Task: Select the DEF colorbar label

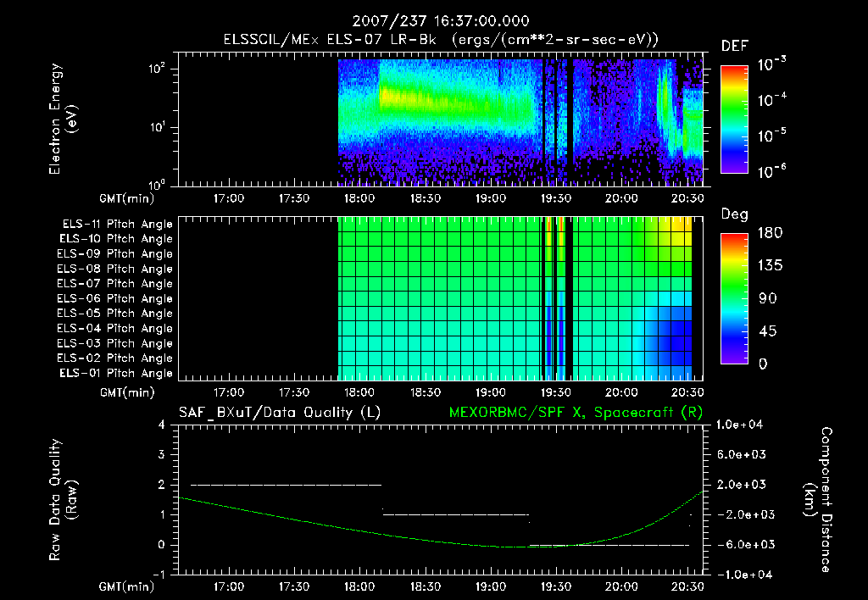Action: [735, 47]
